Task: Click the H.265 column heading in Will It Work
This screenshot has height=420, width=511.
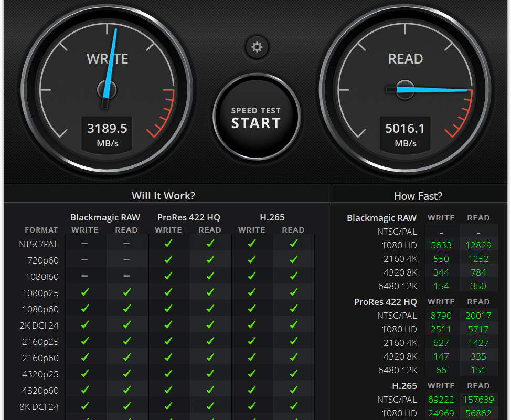Action: click(x=272, y=217)
